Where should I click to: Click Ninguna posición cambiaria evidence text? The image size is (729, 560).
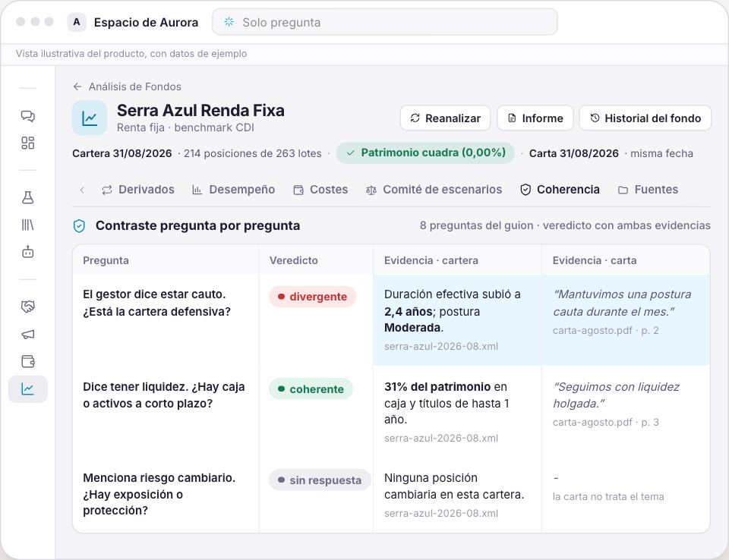[454, 486]
